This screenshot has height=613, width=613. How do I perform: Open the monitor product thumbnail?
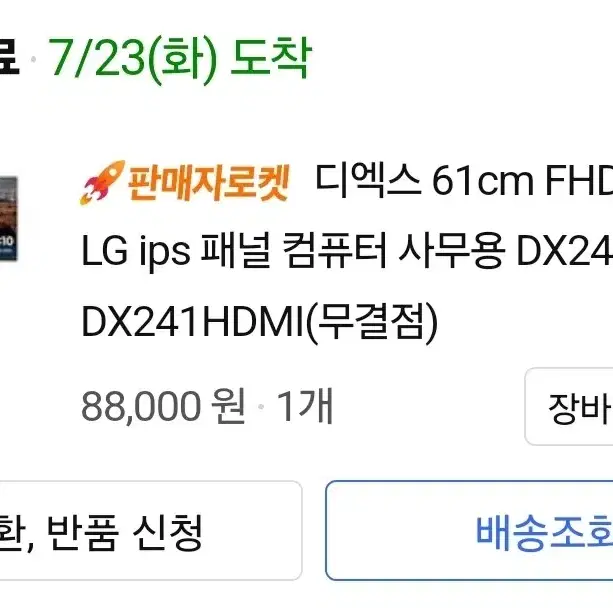tap(9, 219)
